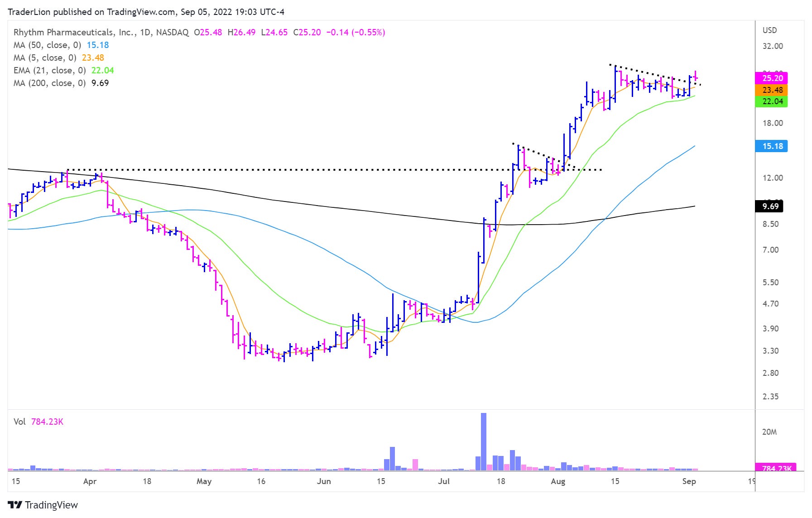
Task: Click the Sep label on time axis
Action: tap(689, 481)
